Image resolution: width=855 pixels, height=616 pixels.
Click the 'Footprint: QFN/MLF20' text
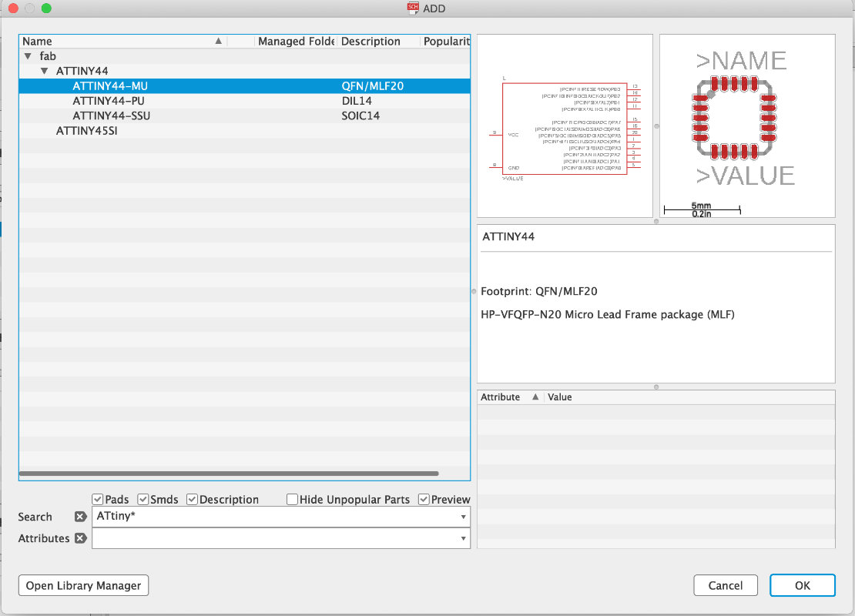click(x=538, y=292)
